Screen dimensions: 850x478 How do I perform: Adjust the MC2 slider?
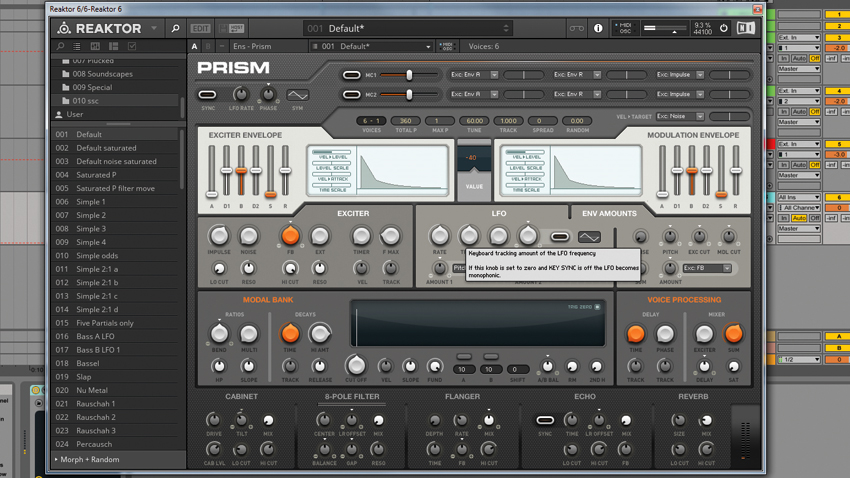tap(409, 95)
